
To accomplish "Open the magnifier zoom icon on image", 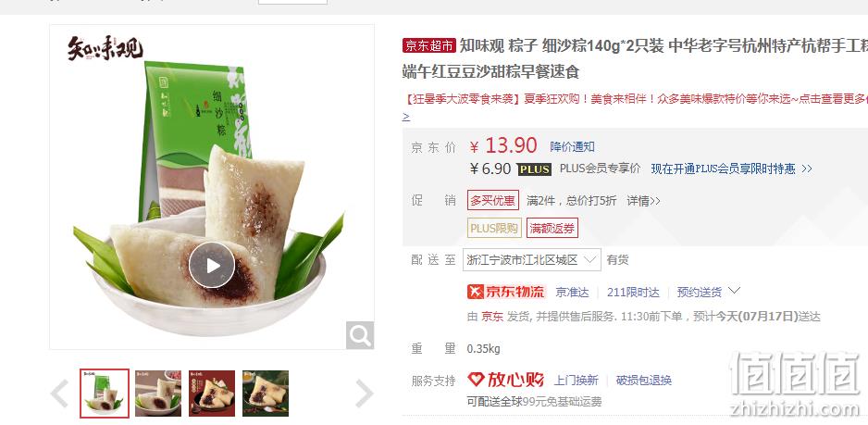I will [x=360, y=335].
